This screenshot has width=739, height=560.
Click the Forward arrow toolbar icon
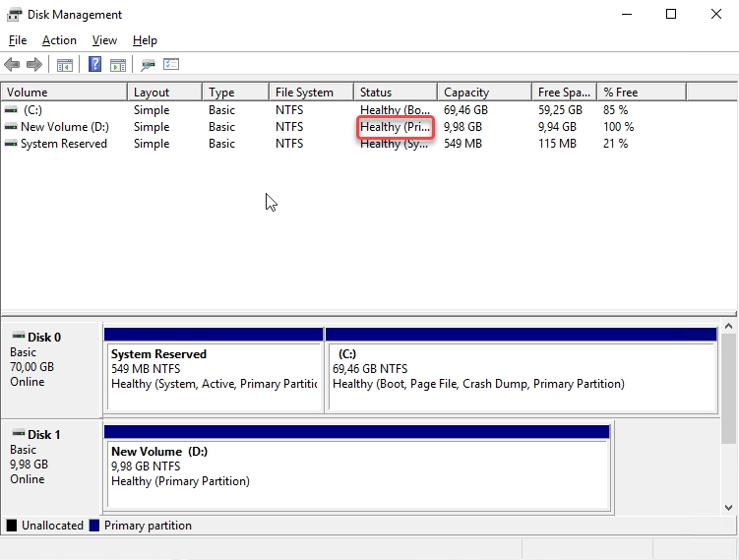click(34, 65)
